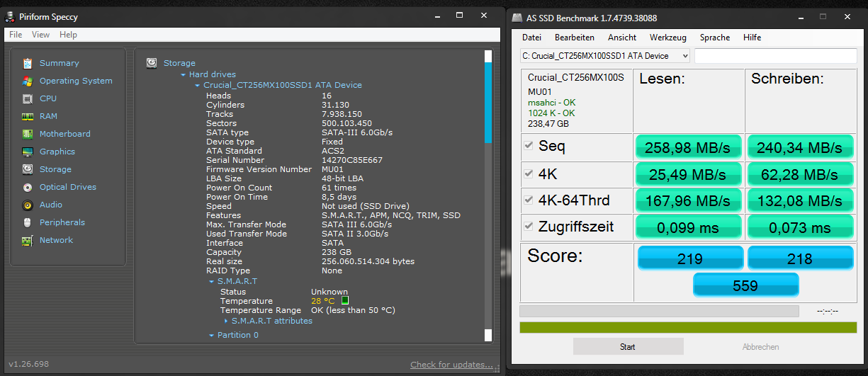Toggle the Zugriffszeit test checkbox
The height and width of the screenshot is (376, 868).
[529, 227]
